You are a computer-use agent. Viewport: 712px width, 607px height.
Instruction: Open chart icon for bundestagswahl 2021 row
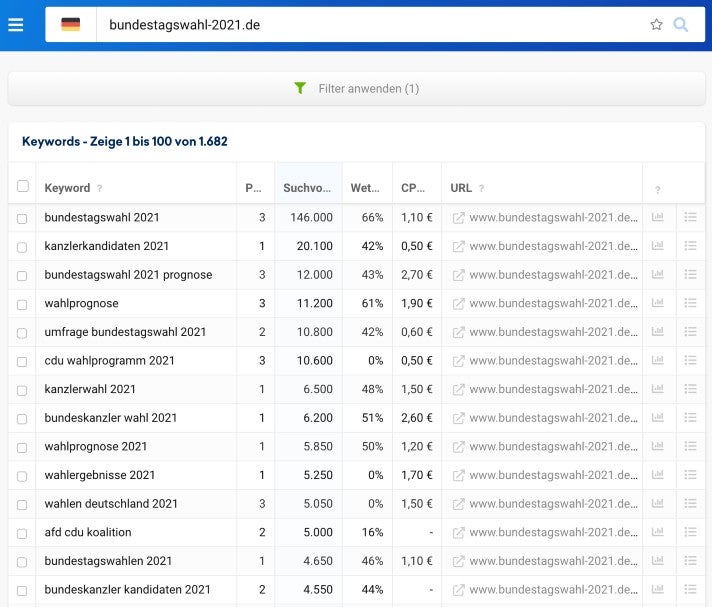coord(658,217)
